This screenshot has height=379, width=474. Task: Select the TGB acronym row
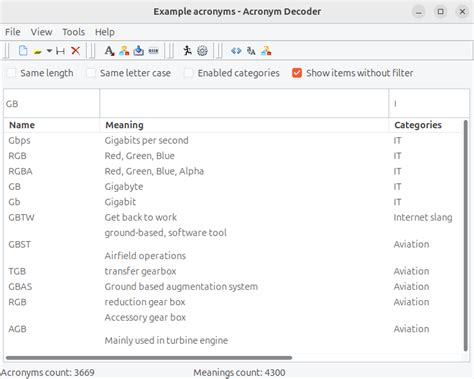pyautogui.click(x=233, y=271)
